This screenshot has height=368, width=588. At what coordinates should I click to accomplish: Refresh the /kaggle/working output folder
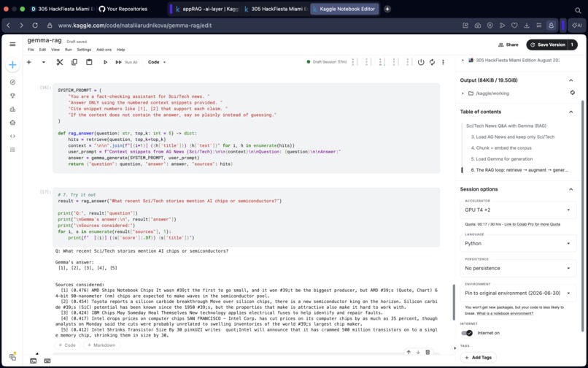point(572,93)
